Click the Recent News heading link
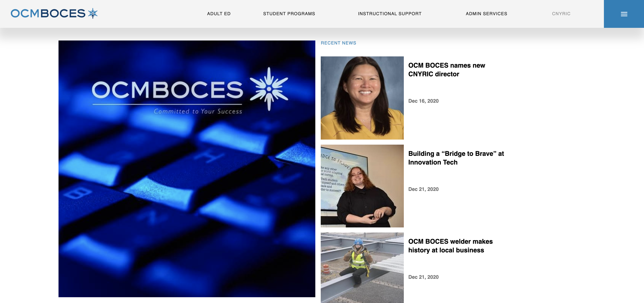 coord(338,43)
